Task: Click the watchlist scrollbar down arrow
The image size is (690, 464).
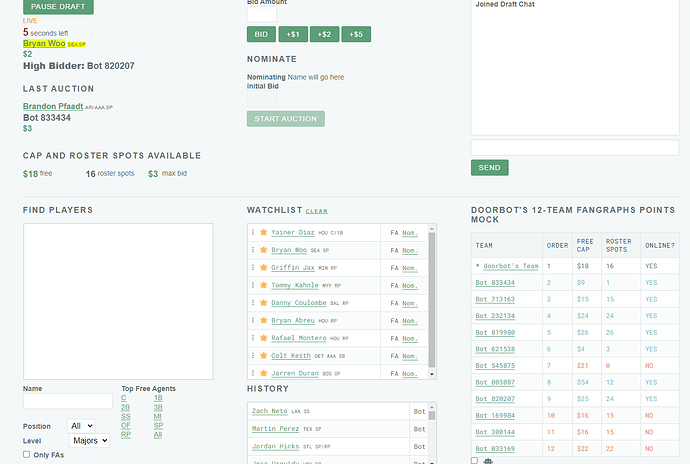Action: tap(432, 374)
